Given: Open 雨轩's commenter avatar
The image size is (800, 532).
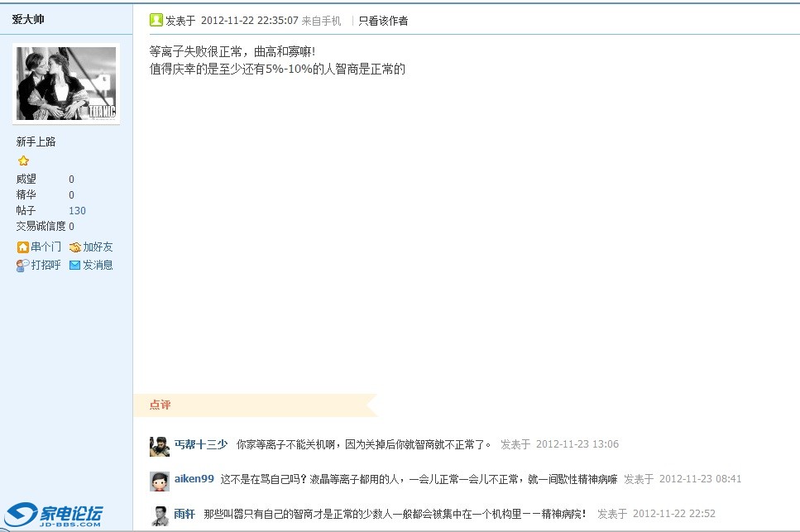Looking at the screenshot, I should pos(159,515).
